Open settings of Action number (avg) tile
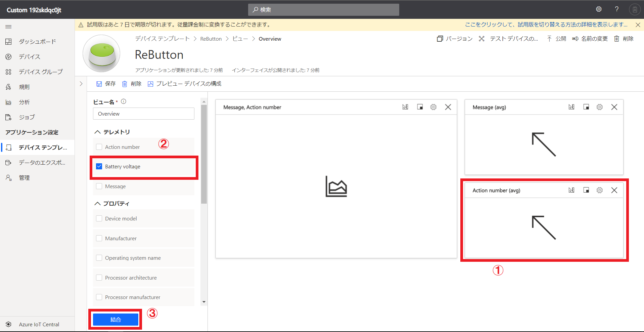644x332 pixels. point(600,190)
